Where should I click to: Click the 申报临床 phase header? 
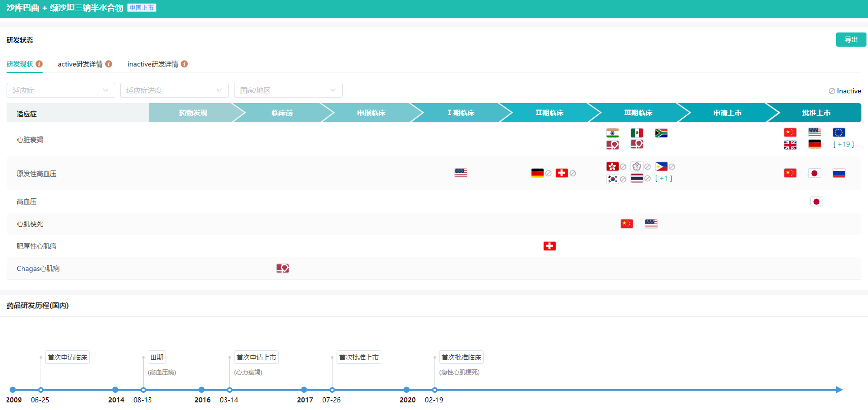point(372,113)
